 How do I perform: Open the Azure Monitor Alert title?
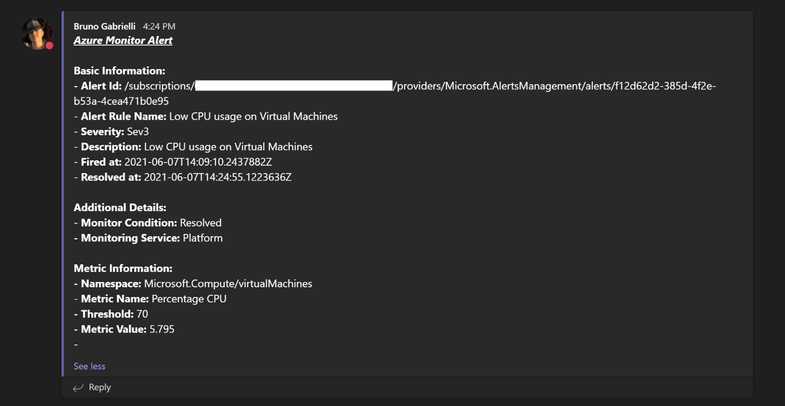tap(123, 41)
